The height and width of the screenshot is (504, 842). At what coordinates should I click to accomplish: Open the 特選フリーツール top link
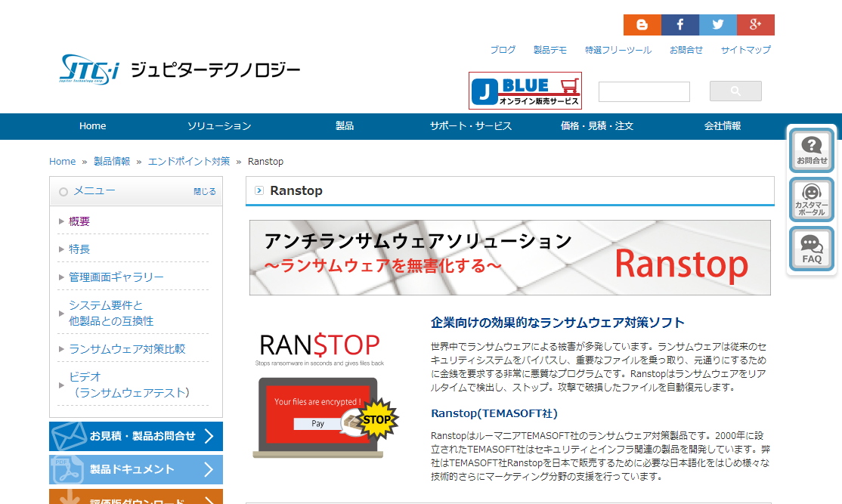point(618,50)
